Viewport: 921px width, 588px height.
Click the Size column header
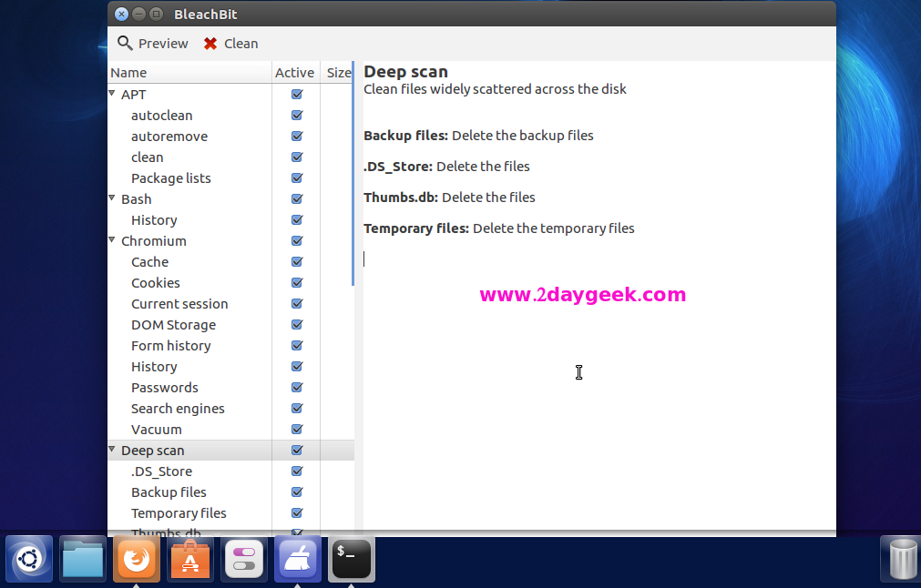337,72
